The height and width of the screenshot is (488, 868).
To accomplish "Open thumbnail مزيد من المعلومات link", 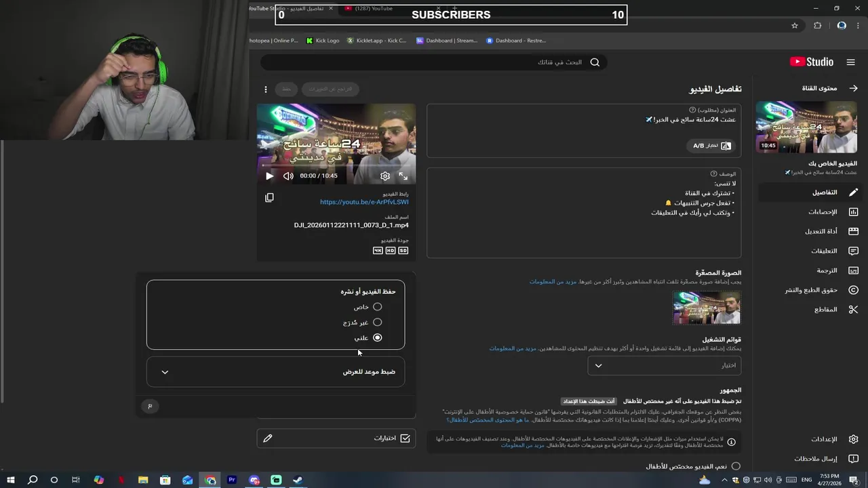I will coord(553,281).
